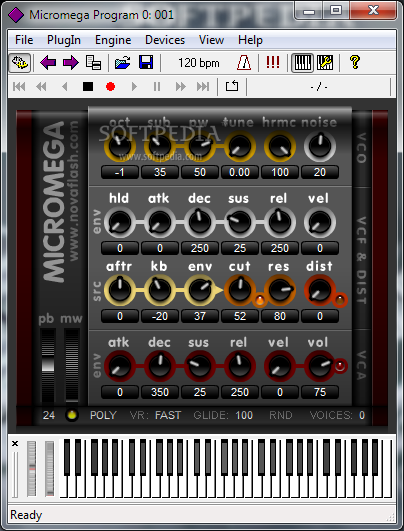Viewport: 404px width, 531px height.
Task: Click the dist knob
Action: (x=320, y=290)
